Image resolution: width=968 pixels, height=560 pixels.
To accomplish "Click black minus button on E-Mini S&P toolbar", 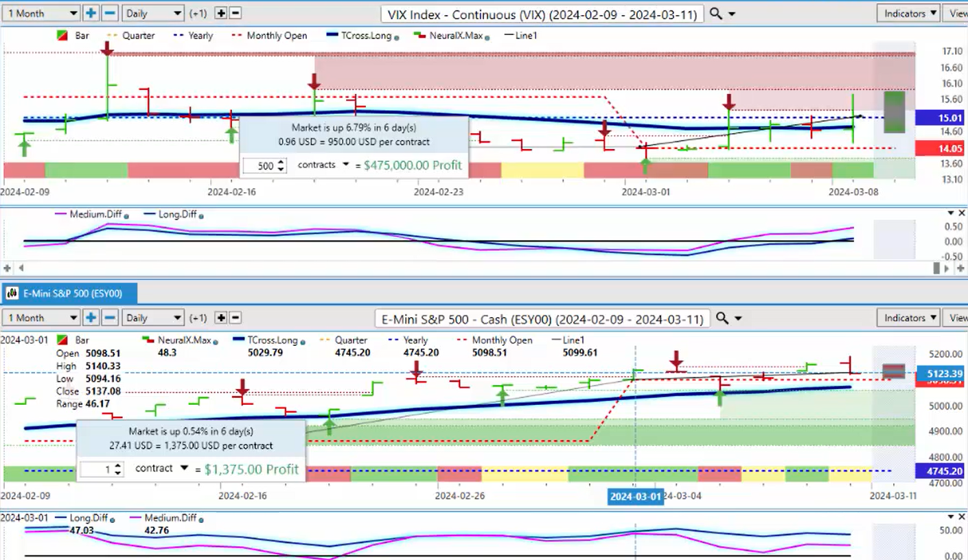I will [x=235, y=318].
